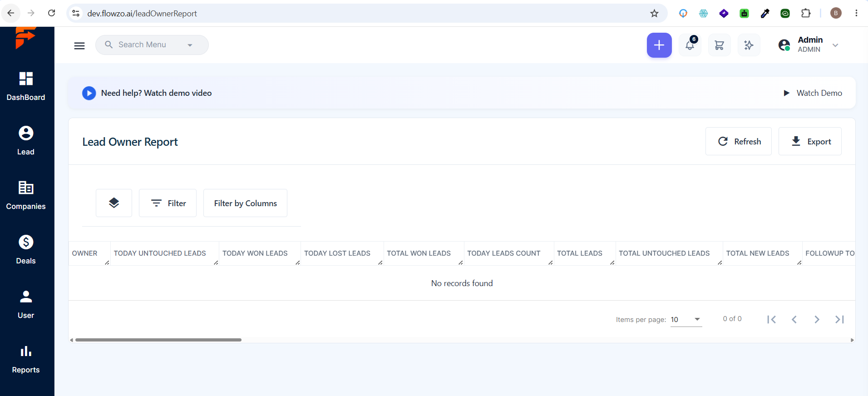The height and width of the screenshot is (396, 868).
Task: Open the notifications bell
Action: (x=690, y=45)
